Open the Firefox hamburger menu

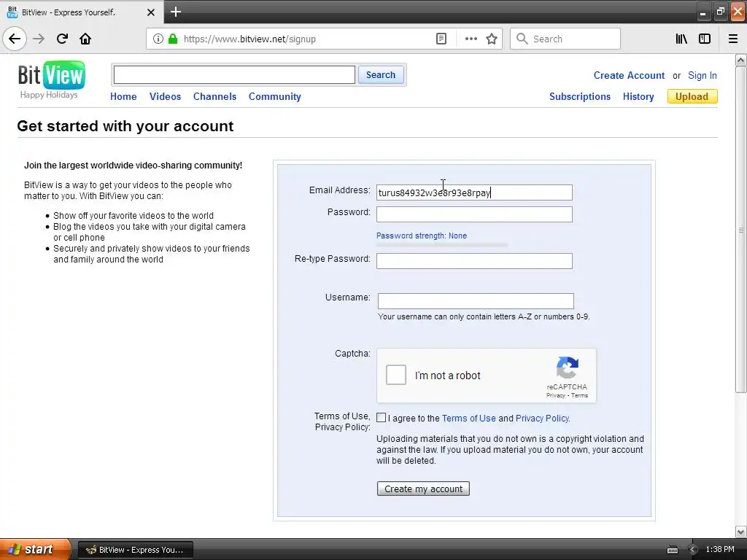tap(733, 39)
